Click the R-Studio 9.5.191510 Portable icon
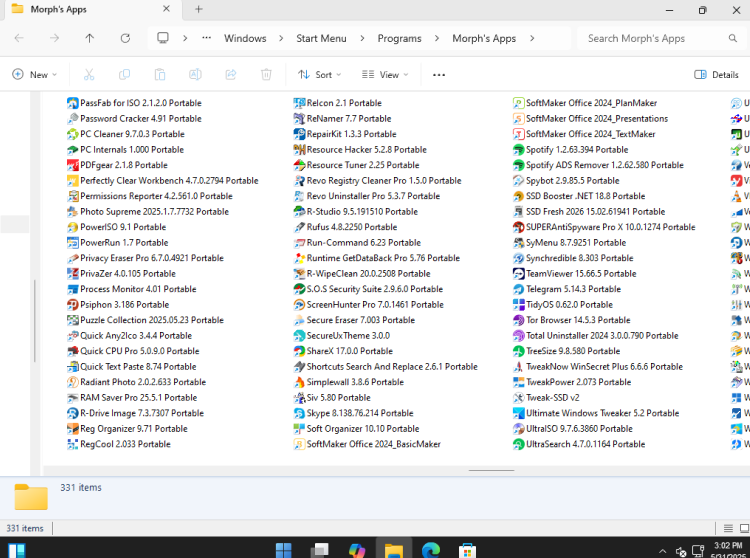The width and height of the screenshot is (750, 558). pyautogui.click(x=299, y=211)
